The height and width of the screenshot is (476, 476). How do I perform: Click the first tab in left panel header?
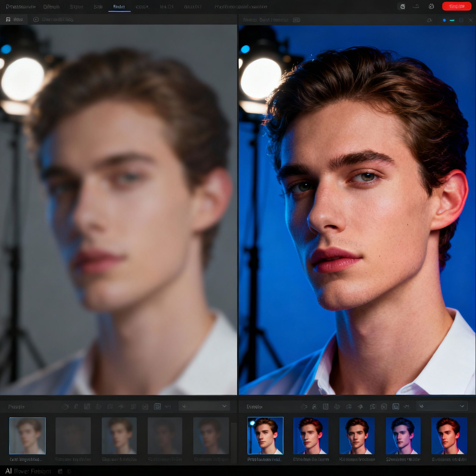[14, 19]
